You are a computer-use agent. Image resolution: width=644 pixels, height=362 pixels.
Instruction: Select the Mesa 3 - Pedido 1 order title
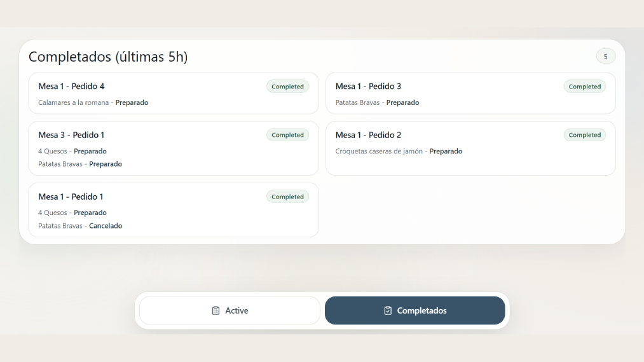71,135
